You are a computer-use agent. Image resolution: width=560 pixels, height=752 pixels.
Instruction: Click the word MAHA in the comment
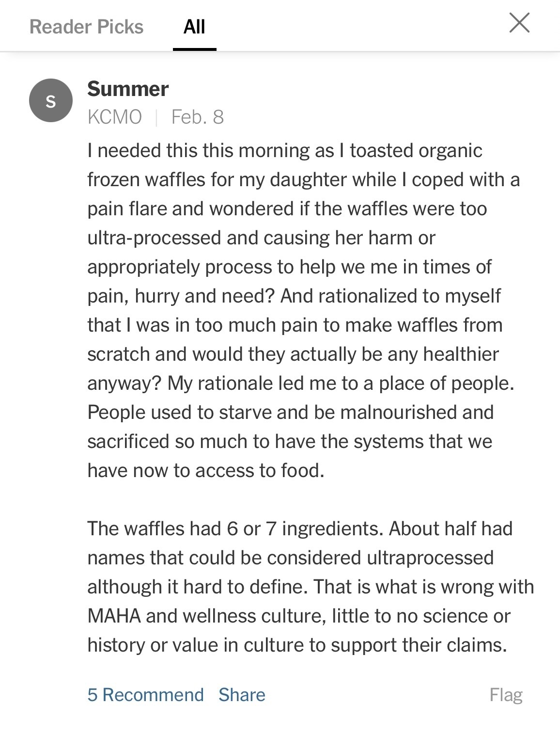(x=114, y=616)
